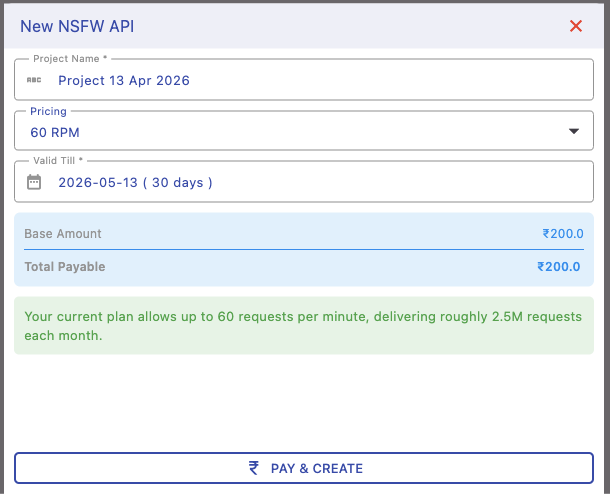610x494 pixels.
Task: Close the New NSFW API dialog
Action: click(x=576, y=26)
